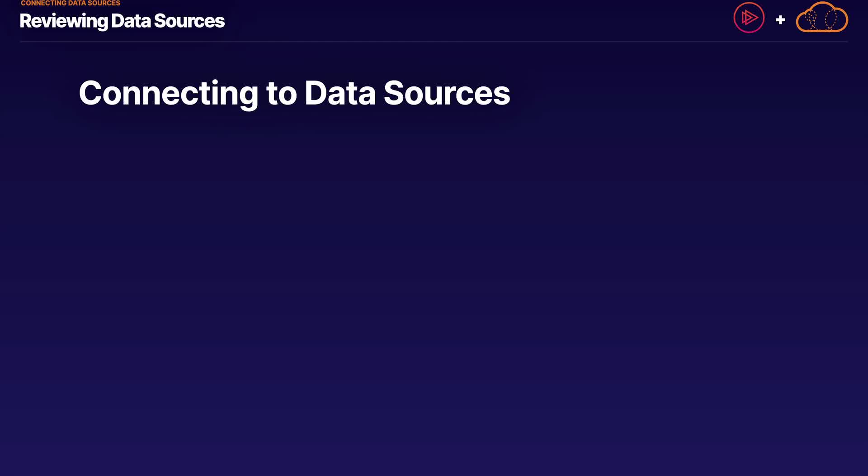Click the white plus sign between logos

pos(780,20)
